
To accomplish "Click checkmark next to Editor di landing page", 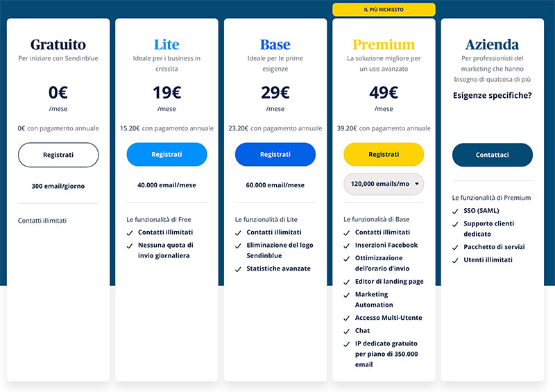I will coord(348,282).
